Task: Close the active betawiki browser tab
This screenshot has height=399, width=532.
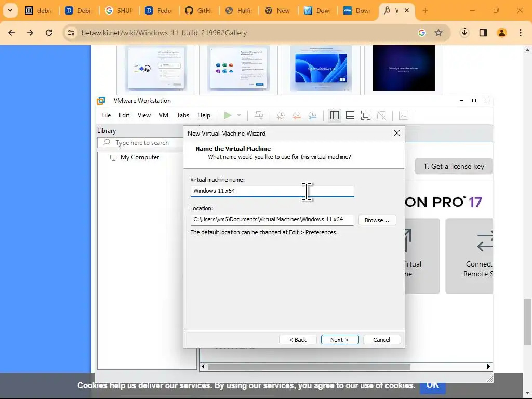Action: (x=407, y=10)
